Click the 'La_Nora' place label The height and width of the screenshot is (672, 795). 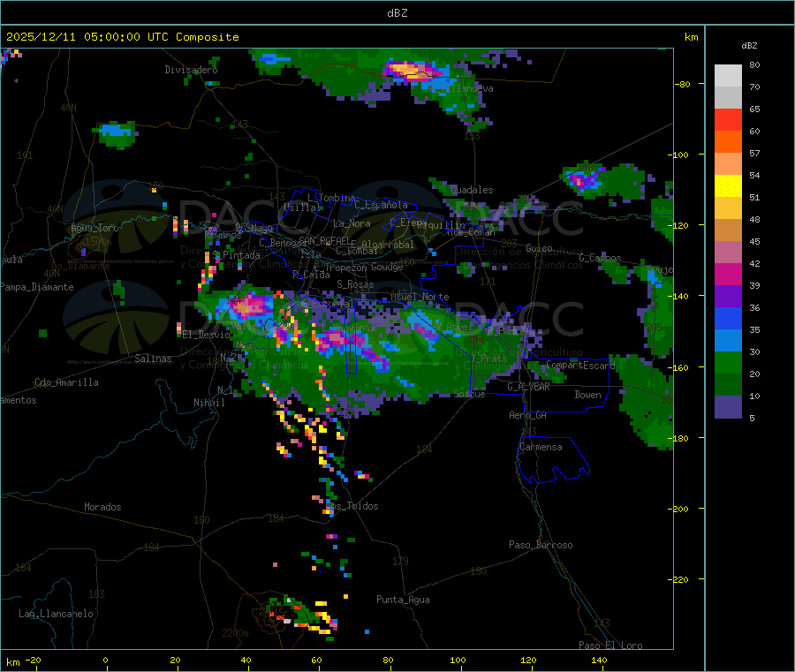coord(352,223)
